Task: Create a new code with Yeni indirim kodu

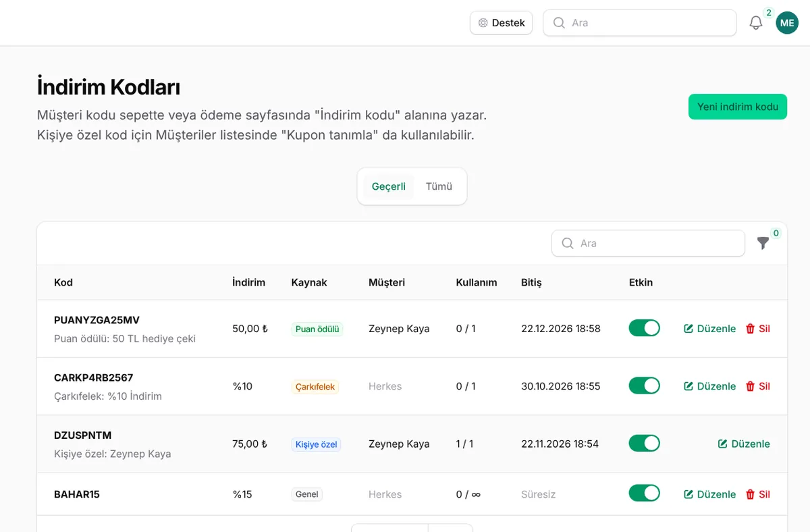Action: 738,107
